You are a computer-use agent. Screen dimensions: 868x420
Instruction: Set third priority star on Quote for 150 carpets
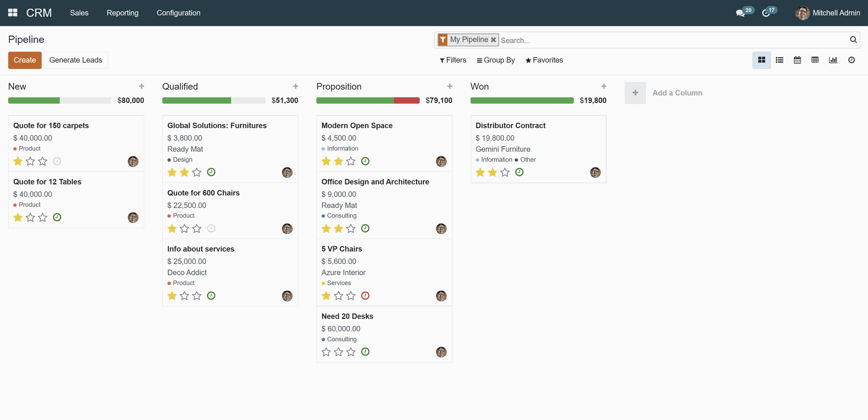(42, 161)
